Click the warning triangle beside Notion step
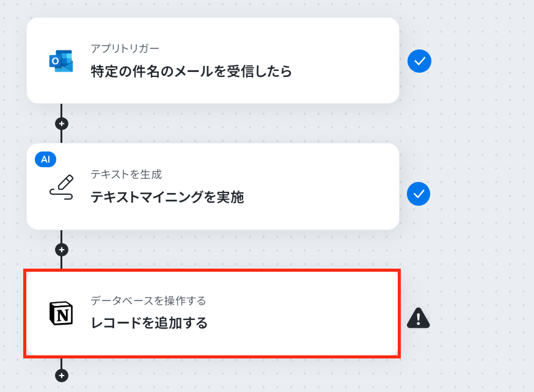The width and height of the screenshot is (534, 392). [419, 318]
